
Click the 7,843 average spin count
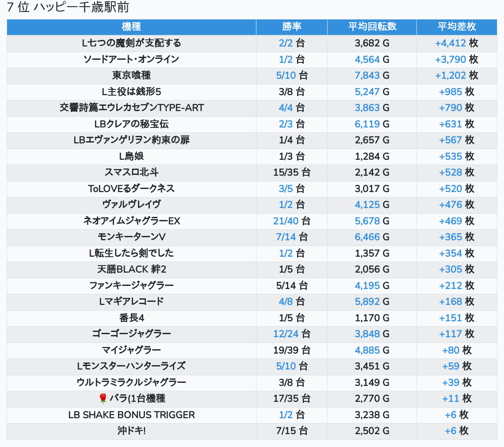click(x=367, y=75)
